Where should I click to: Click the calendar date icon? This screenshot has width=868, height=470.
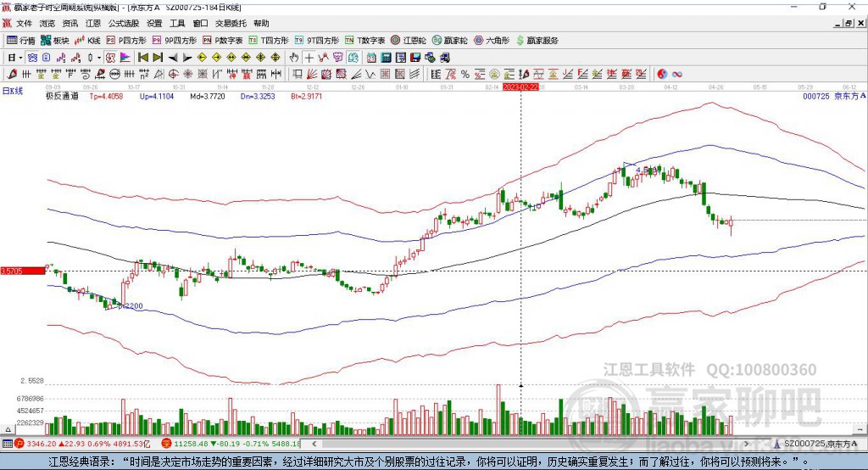click(x=371, y=58)
